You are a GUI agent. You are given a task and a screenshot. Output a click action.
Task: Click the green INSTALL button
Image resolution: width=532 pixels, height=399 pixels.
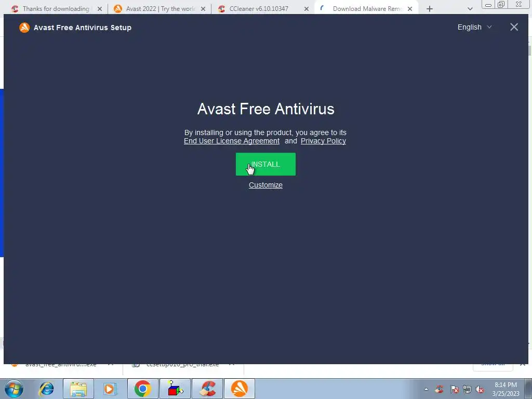pos(265,164)
